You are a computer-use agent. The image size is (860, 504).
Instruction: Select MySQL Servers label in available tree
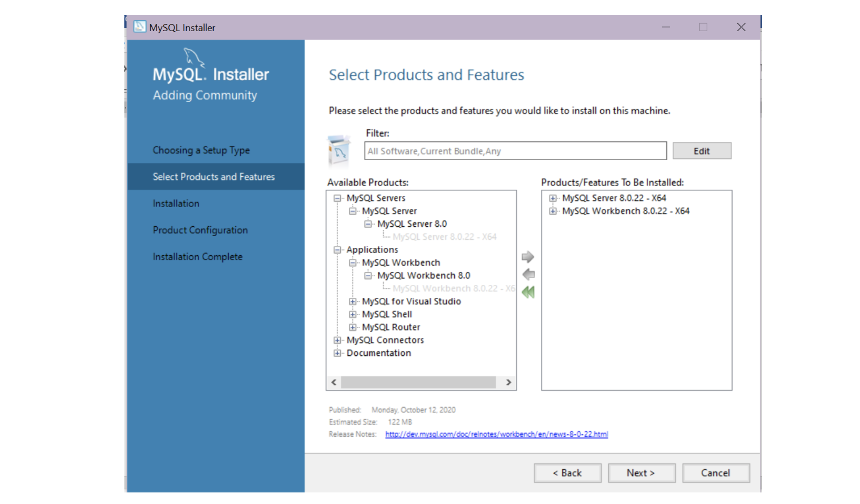tap(376, 198)
